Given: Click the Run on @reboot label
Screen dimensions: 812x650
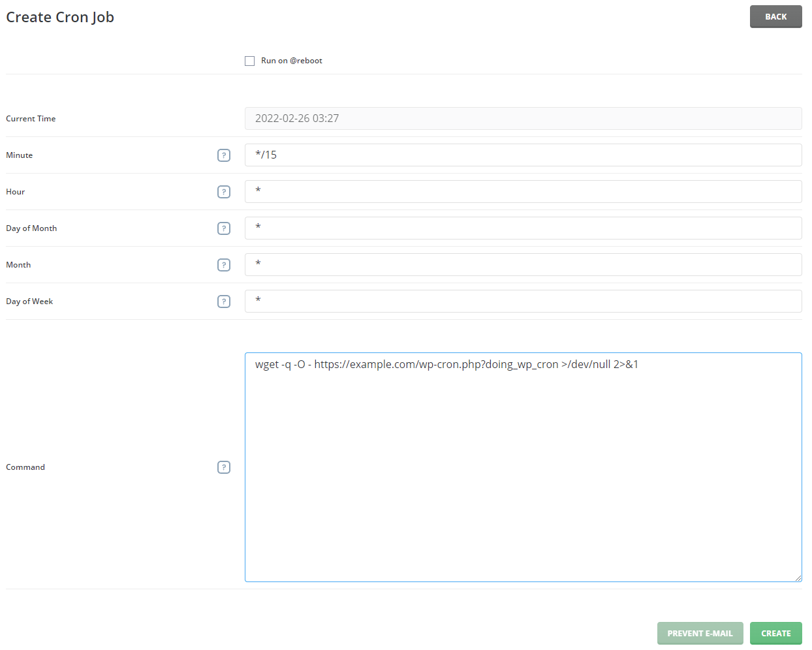Looking at the screenshot, I should [292, 61].
